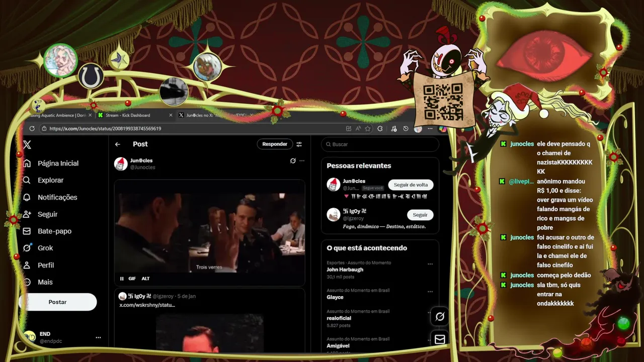This screenshot has height=362, width=644.
Task: Click the ALT description badge
Action: pos(145,279)
